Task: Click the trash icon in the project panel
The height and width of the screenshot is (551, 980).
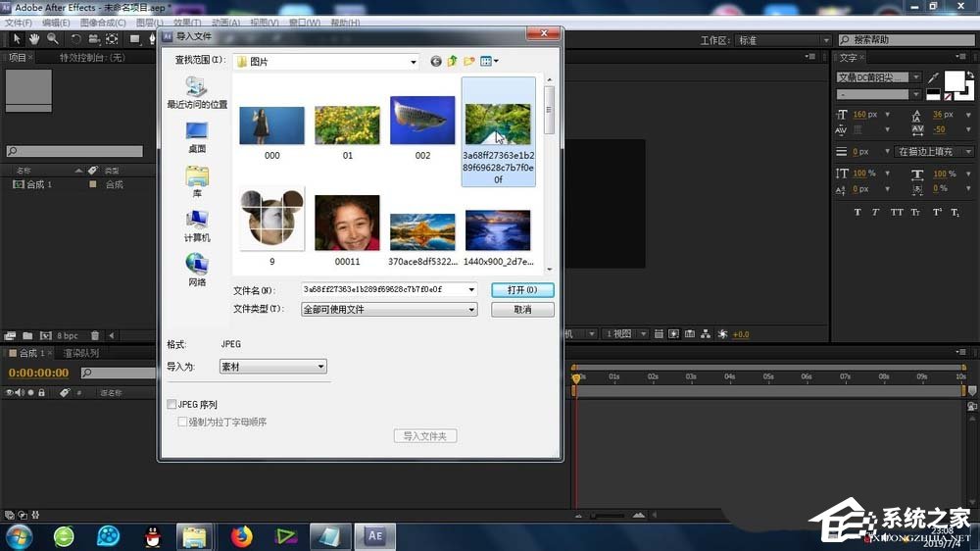Action: [x=95, y=335]
